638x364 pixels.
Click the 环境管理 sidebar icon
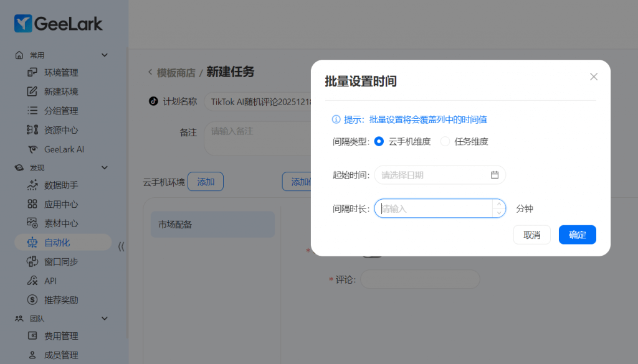32,72
